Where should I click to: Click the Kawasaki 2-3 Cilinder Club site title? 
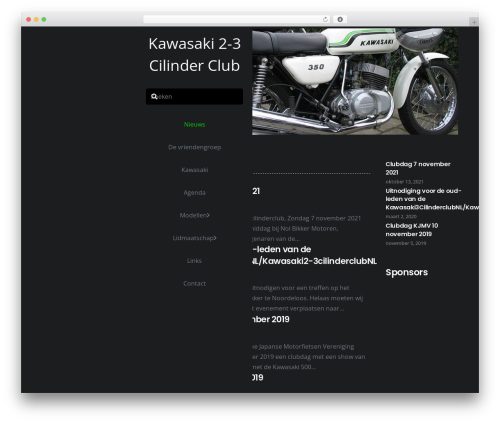[194, 55]
